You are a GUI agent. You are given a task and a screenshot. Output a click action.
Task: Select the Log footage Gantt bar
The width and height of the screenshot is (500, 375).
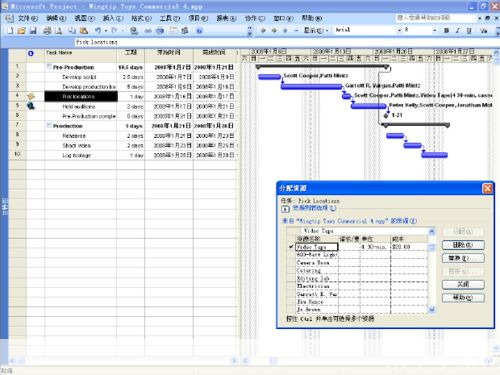click(434, 155)
